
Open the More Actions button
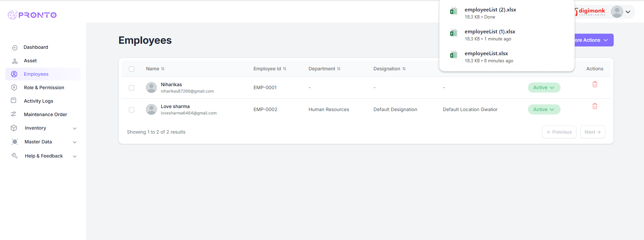click(x=592, y=40)
